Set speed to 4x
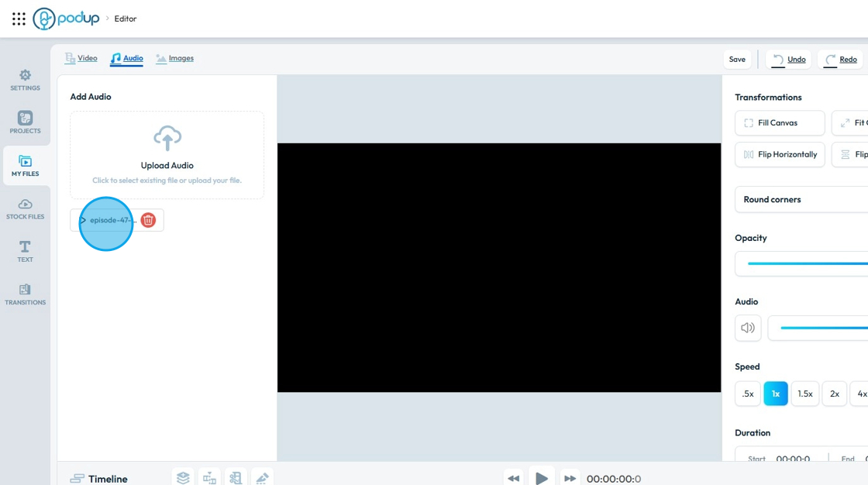 click(x=861, y=394)
